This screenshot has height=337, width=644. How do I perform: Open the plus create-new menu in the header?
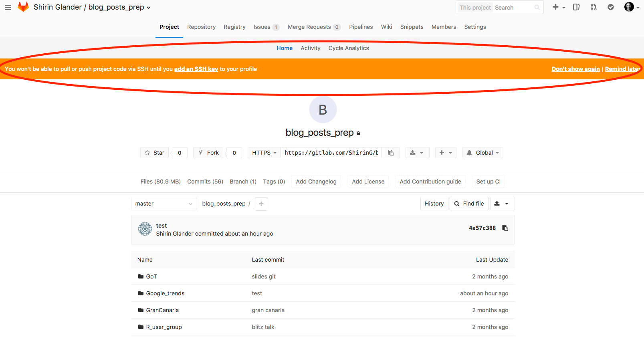[559, 7]
